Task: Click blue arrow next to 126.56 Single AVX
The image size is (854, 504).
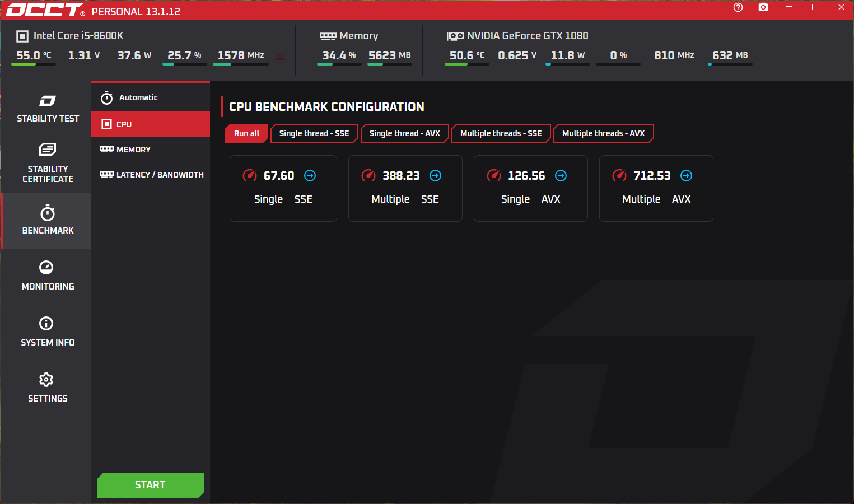Action: (x=561, y=176)
